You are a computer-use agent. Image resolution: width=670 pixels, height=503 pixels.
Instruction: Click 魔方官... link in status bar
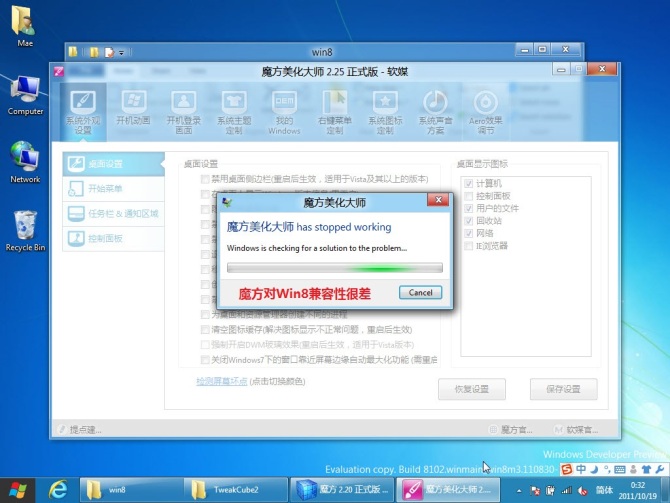pos(511,429)
